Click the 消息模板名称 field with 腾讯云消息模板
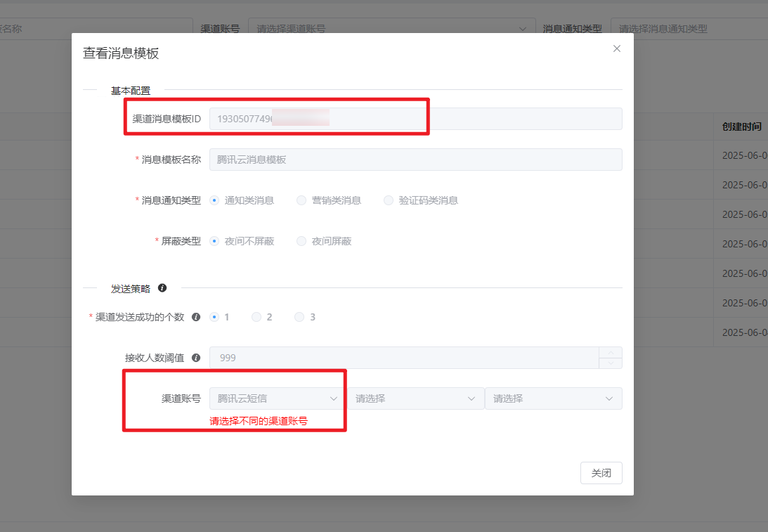This screenshot has height=532, width=768. point(416,160)
